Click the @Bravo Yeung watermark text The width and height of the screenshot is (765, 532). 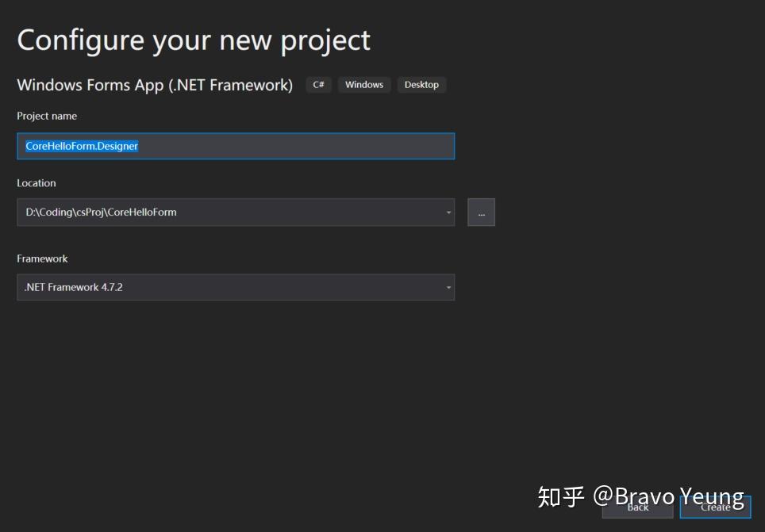668,496
